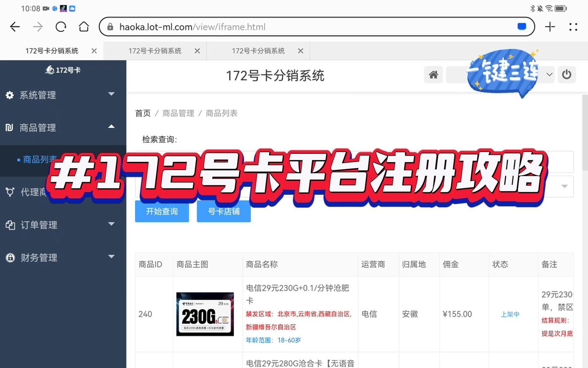
Task: Click the battery icon in status bar
Action: [x=561, y=9]
